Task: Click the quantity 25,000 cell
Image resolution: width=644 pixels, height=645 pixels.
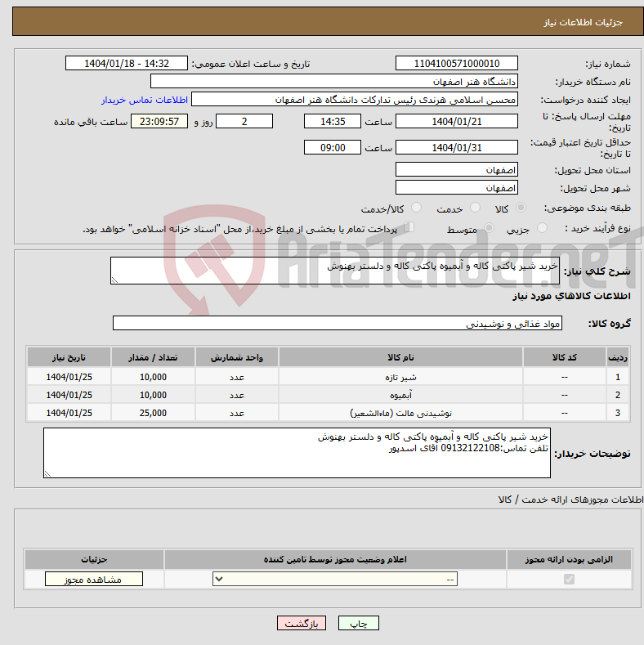Action: pyautogui.click(x=153, y=413)
